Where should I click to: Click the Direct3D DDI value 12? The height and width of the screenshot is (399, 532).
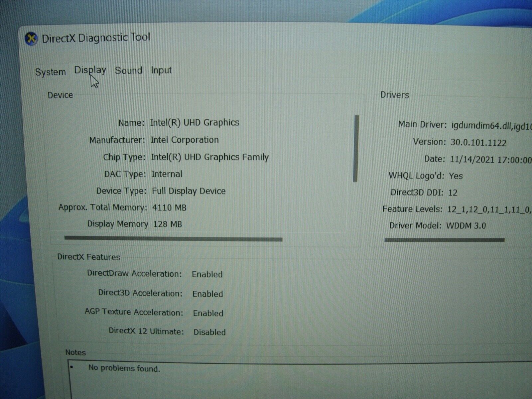[453, 193]
